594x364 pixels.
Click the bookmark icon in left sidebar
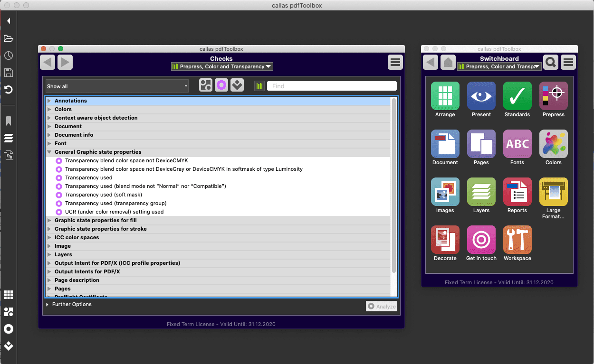(8, 121)
